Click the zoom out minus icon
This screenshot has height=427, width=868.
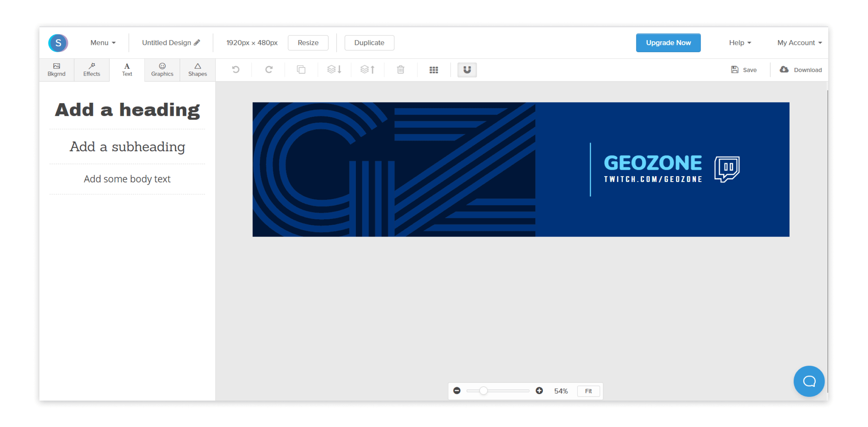point(457,391)
